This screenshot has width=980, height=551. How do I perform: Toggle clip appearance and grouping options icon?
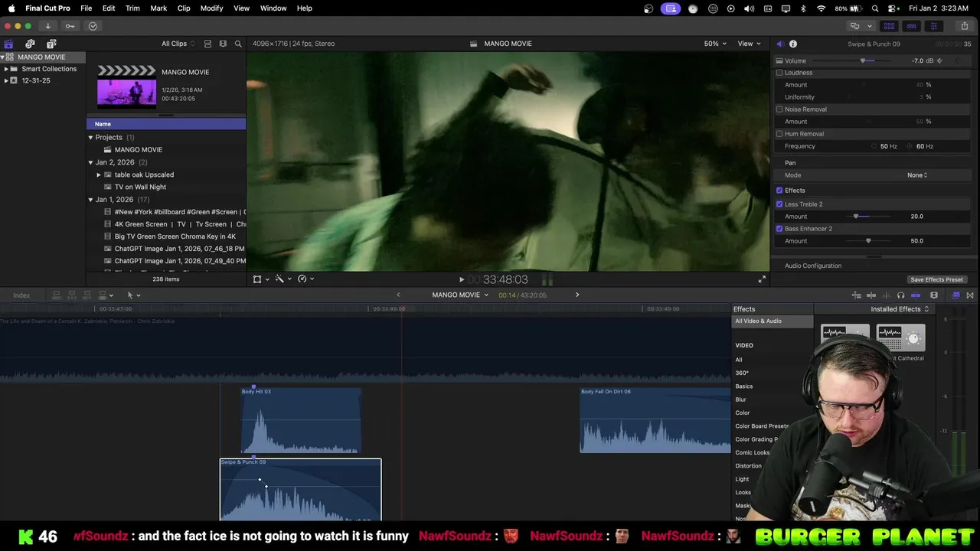click(x=207, y=44)
